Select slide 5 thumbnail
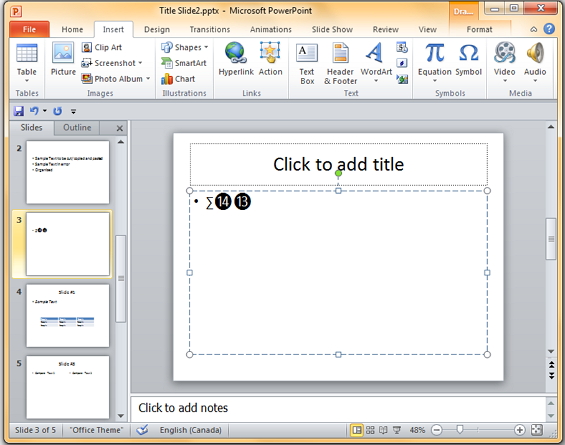Screen dimensions: 565x445 pos(68,387)
